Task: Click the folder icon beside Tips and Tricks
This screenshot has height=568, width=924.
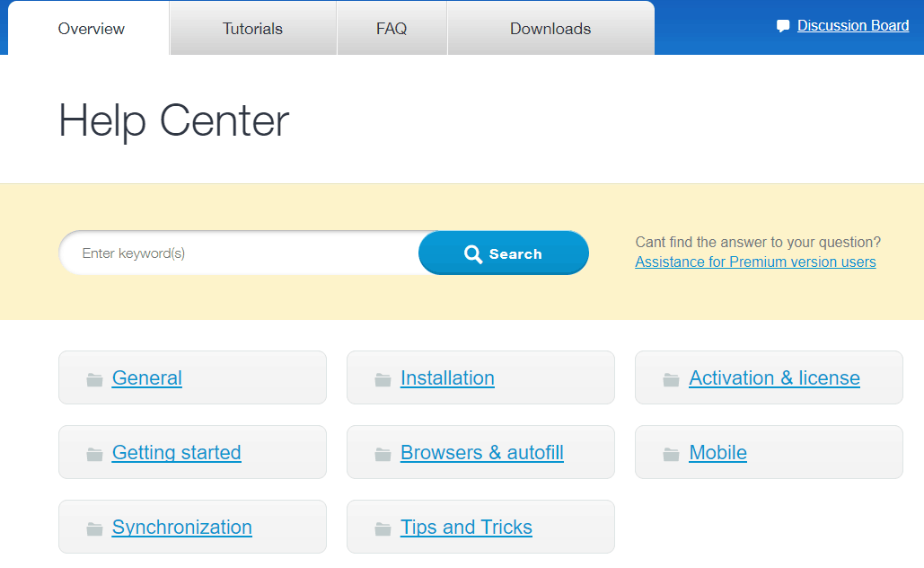Action: [382, 528]
